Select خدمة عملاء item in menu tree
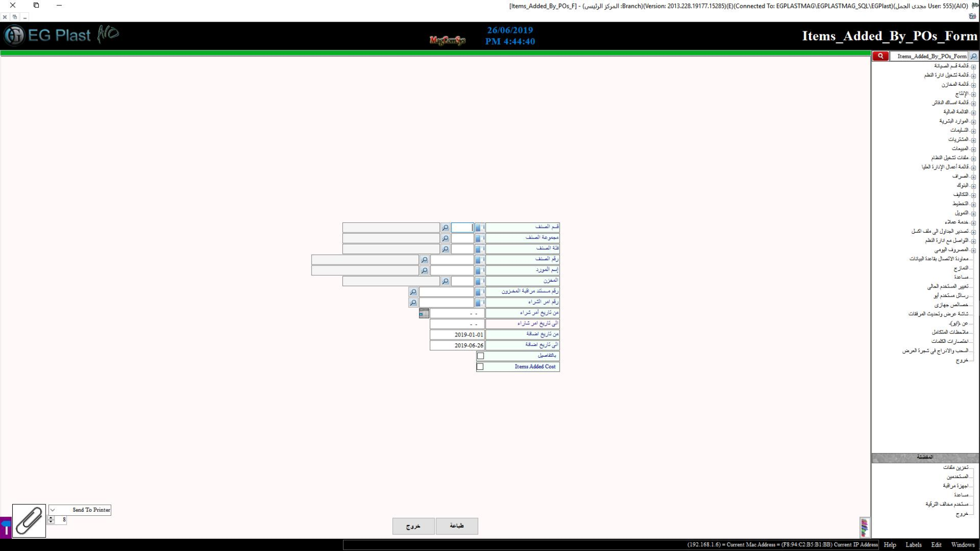This screenshot has height=551, width=980. pos(957,222)
